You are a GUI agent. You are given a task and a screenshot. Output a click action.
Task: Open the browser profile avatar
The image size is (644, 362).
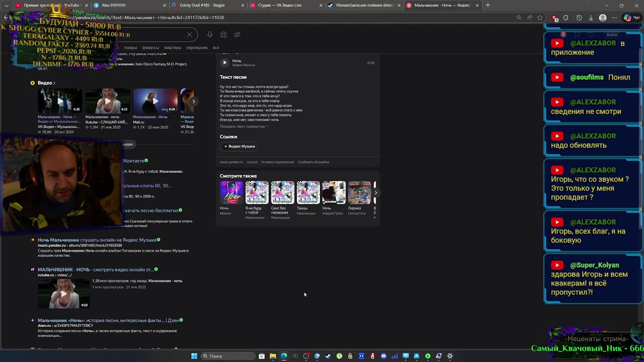pos(603,18)
